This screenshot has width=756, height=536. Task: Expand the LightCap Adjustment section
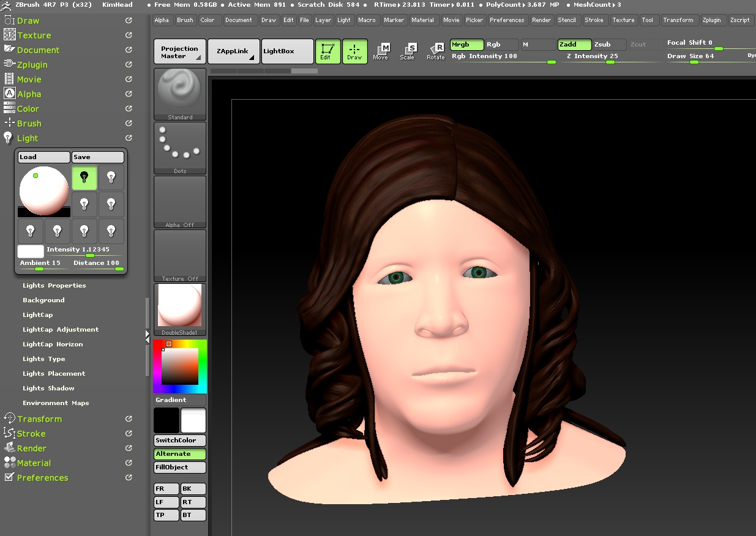[61, 330]
